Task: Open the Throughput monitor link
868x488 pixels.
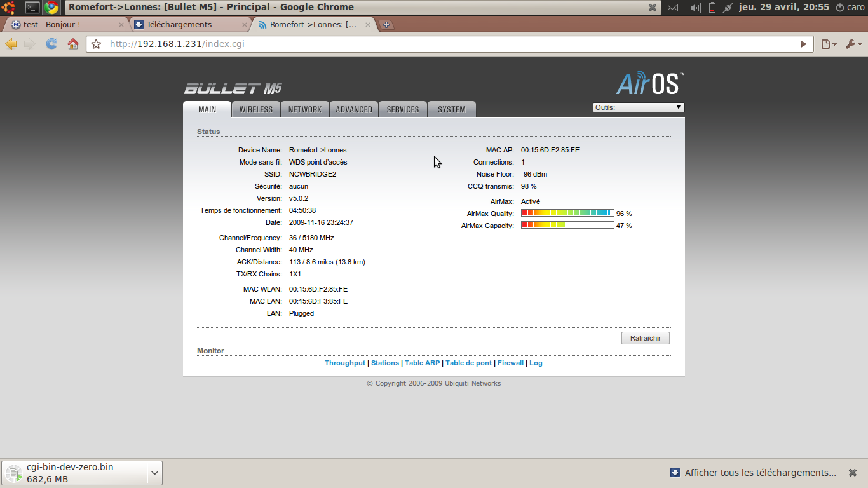Action: pos(345,363)
